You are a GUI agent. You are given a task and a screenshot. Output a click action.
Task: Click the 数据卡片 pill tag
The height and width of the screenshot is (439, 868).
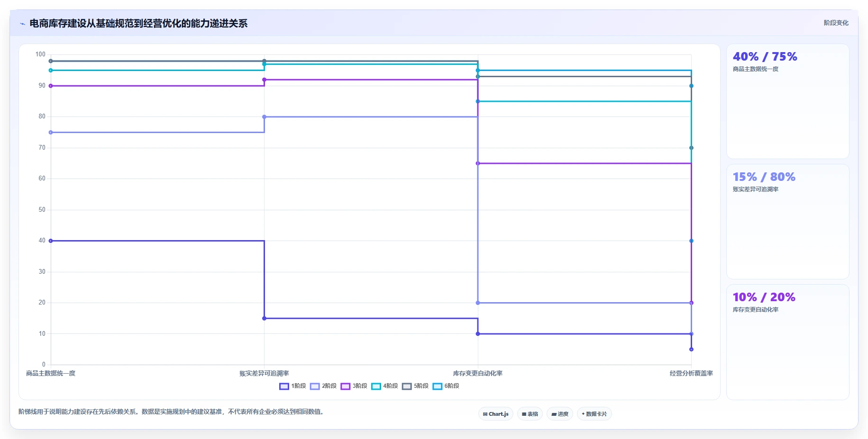(x=594, y=414)
